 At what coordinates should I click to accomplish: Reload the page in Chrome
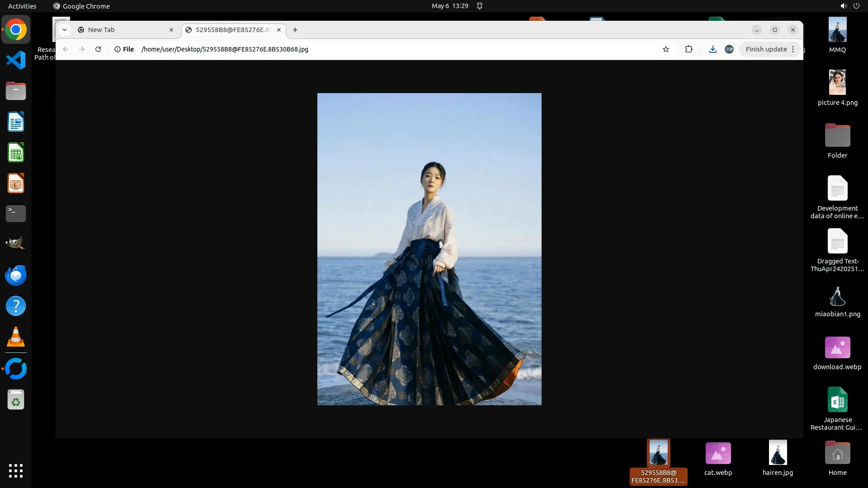(98, 49)
